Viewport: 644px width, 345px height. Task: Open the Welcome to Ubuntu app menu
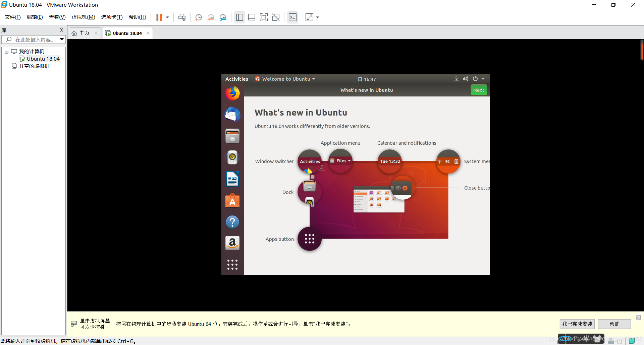tap(285, 79)
